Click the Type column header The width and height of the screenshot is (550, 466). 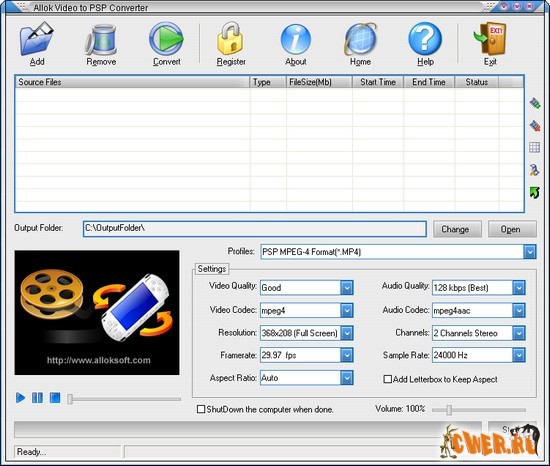(x=268, y=82)
